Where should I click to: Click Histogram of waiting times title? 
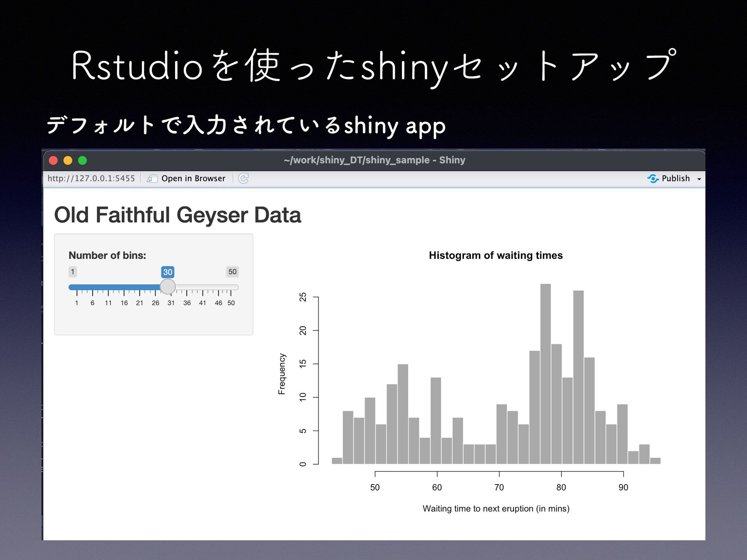(x=496, y=255)
